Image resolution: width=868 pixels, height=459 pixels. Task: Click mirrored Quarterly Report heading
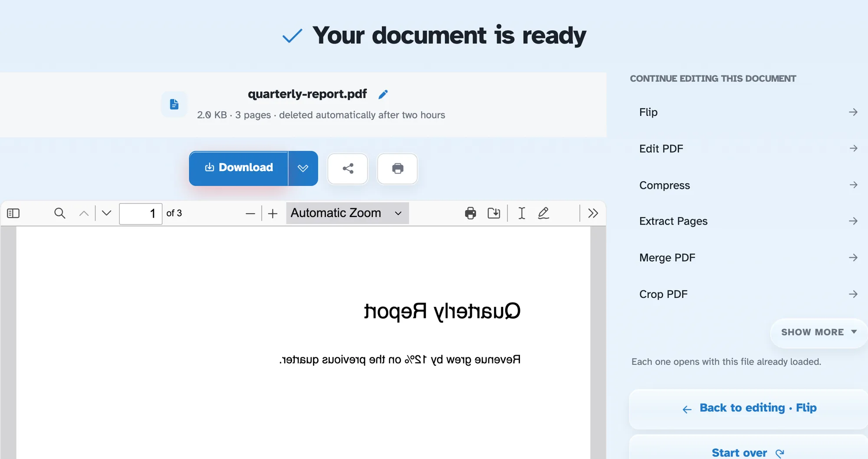pyautogui.click(x=442, y=312)
